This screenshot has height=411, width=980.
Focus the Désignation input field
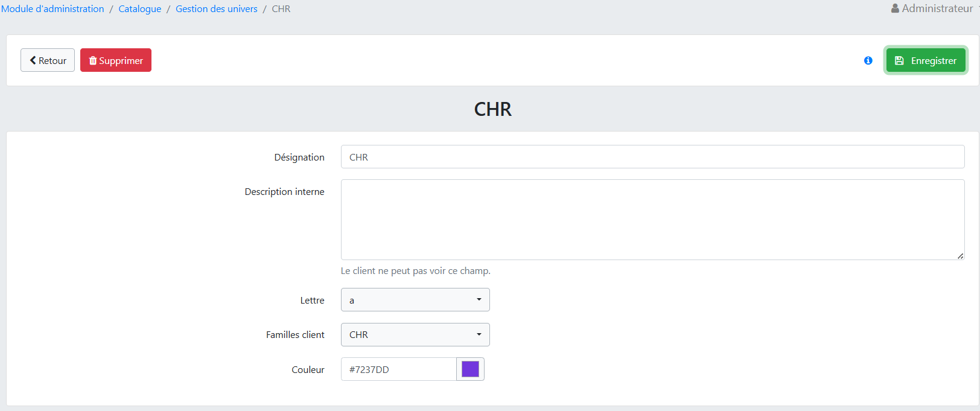652,157
